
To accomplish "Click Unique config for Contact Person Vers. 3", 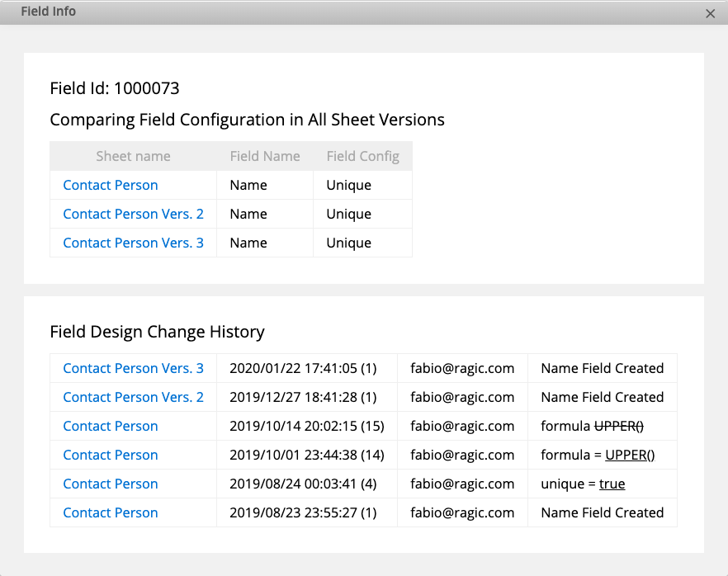I will point(348,243).
